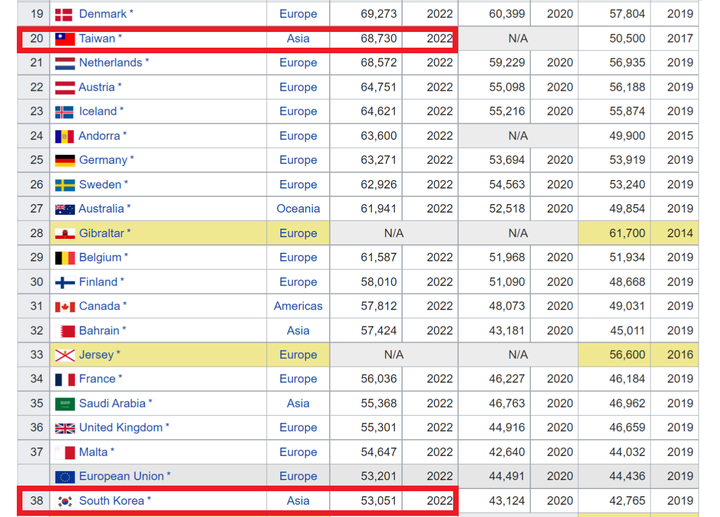This screenshot has width=720, height=517.
Task: Open the Sweden country link
Action: (100, 185)
